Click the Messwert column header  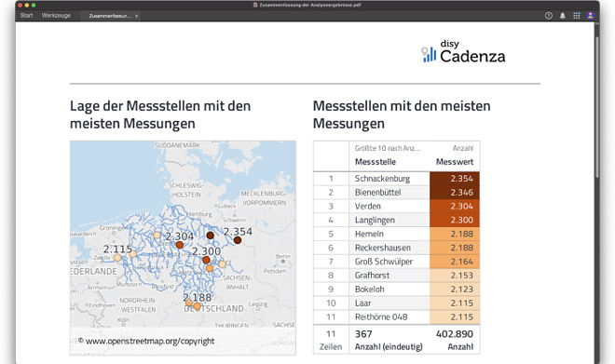[455, 162]
